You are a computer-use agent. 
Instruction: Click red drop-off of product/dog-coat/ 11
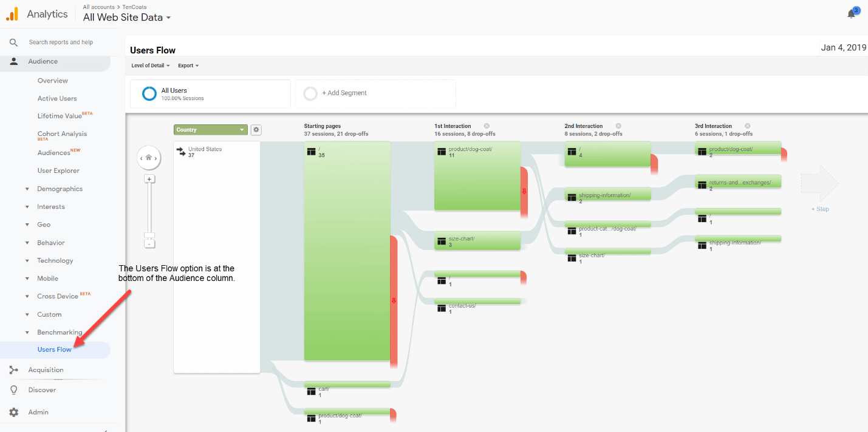tap(524, 192)
